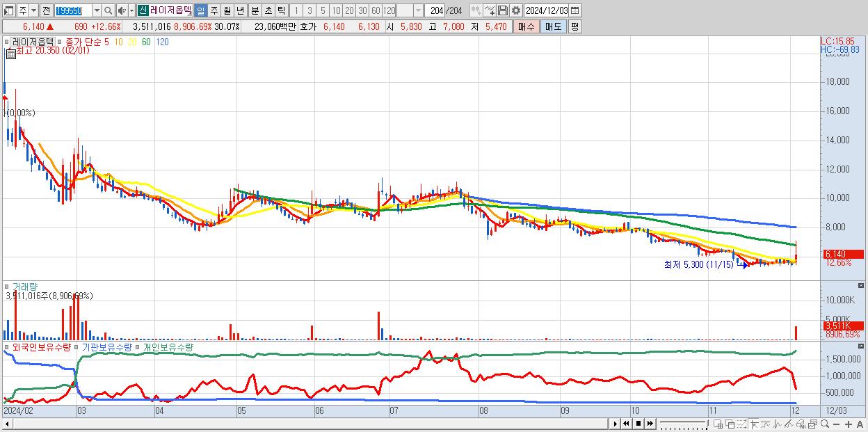
Task: Click the 120 interval button
Action: pyautogui.click(x=389, y=10)
